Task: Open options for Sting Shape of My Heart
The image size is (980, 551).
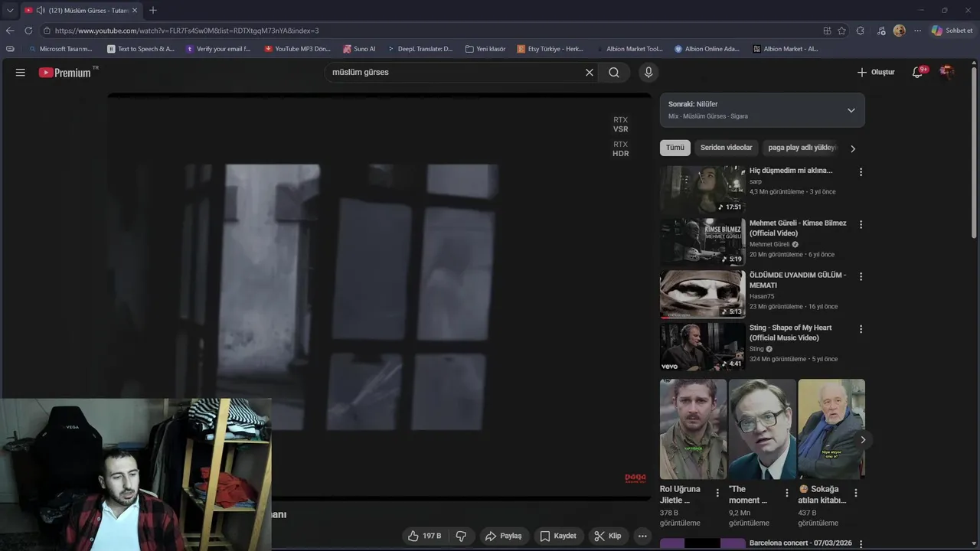Action: [x=861, y=329]
